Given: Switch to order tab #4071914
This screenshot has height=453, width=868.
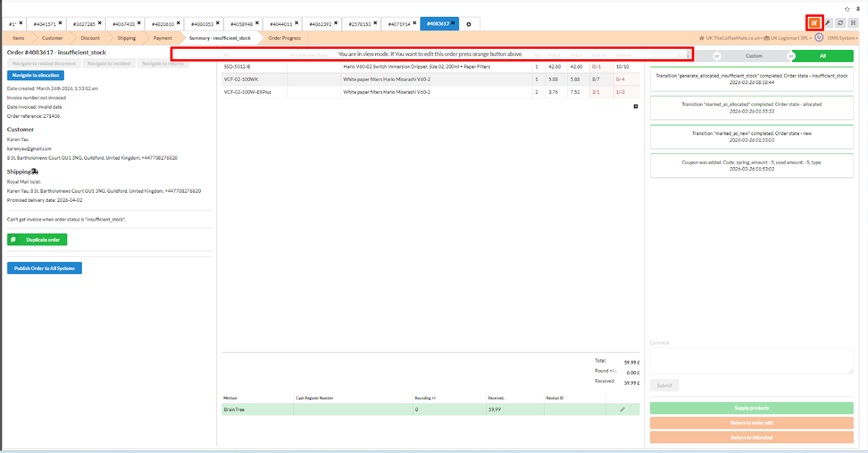Looking at the screenshot, I should (x=399, y=24).
